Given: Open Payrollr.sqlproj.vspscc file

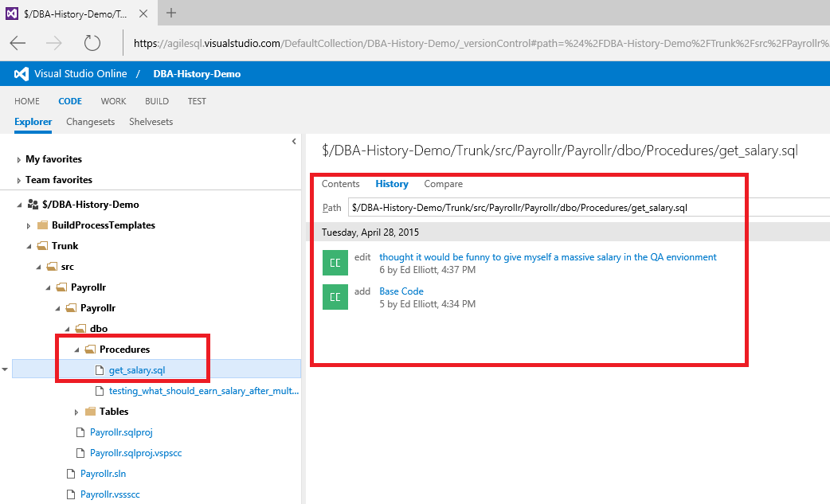Looking at the screenshot, I should click(x=136, y=453).
